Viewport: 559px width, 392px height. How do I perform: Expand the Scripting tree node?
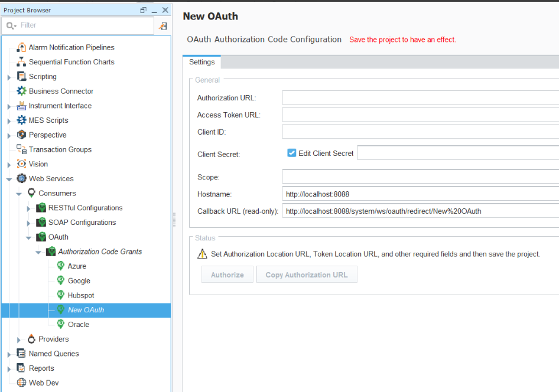coord(9,77)
